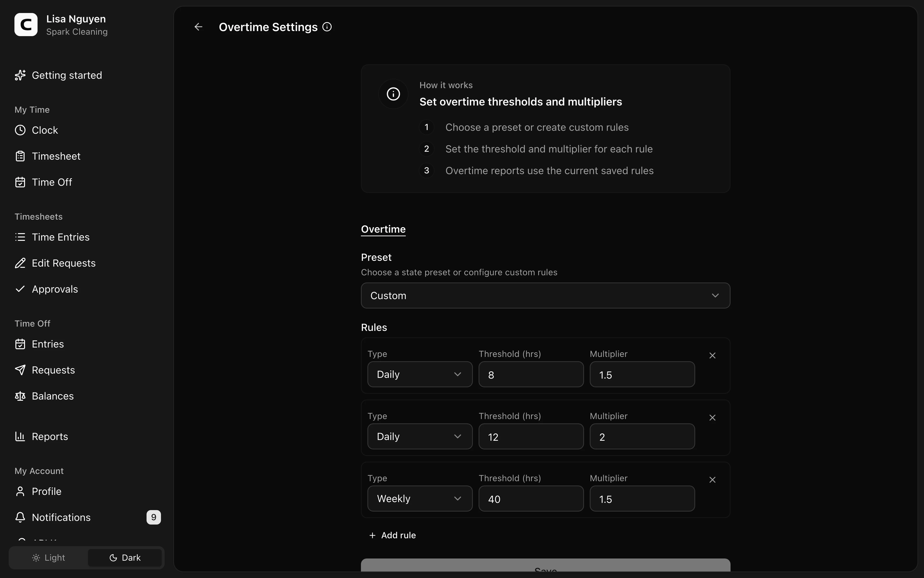Click the Clock icon in sidebar
Screen dimensions: 924x578
(x=20, y=130)
